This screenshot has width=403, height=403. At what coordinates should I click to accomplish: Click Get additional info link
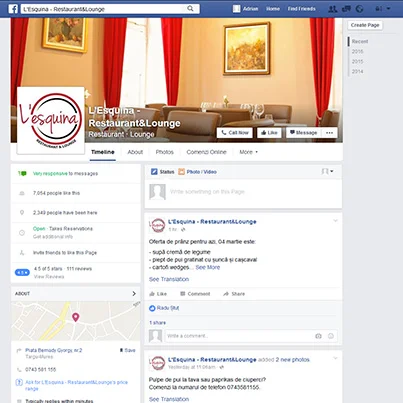[53, 237]
